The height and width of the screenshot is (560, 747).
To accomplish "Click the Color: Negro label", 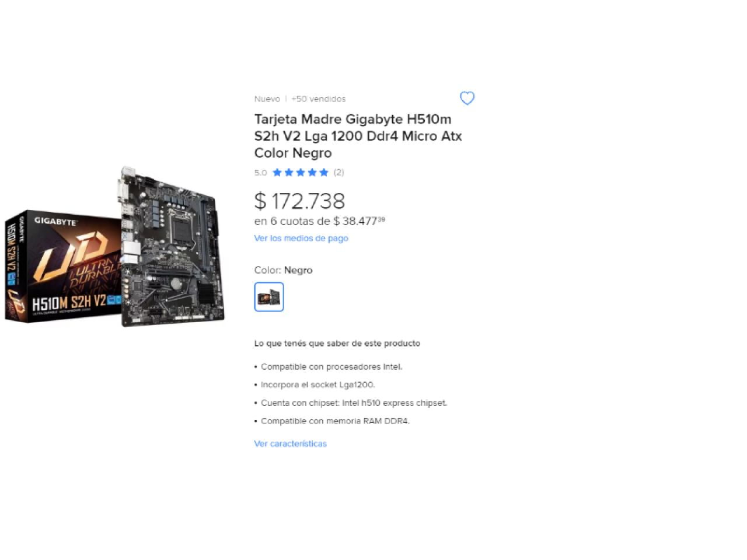I will pos(283,270).
